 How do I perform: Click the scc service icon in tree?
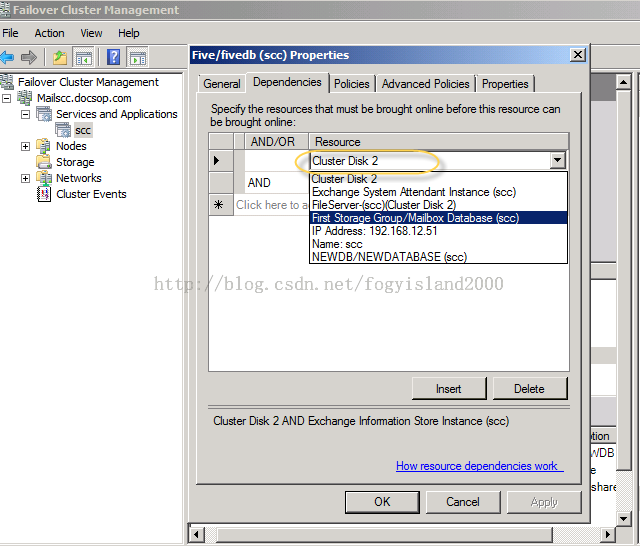pyautogui.click(x=63, y=130)
